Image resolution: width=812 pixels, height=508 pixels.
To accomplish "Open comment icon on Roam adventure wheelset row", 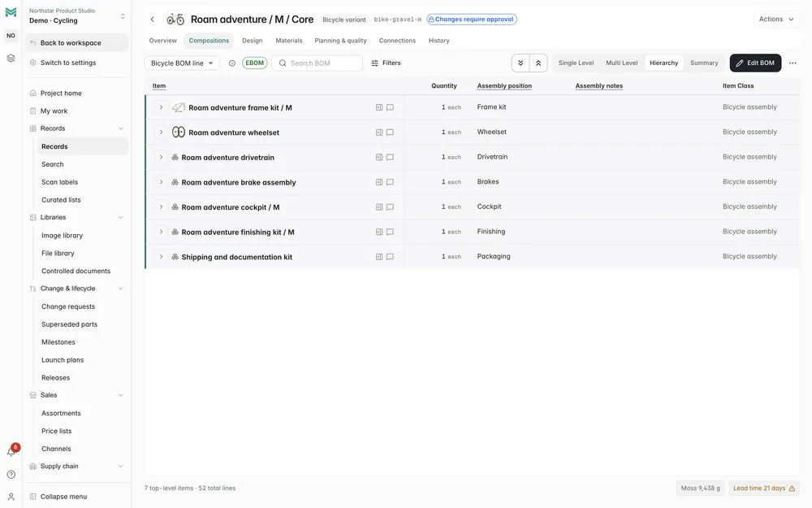I will click(390, 132).
